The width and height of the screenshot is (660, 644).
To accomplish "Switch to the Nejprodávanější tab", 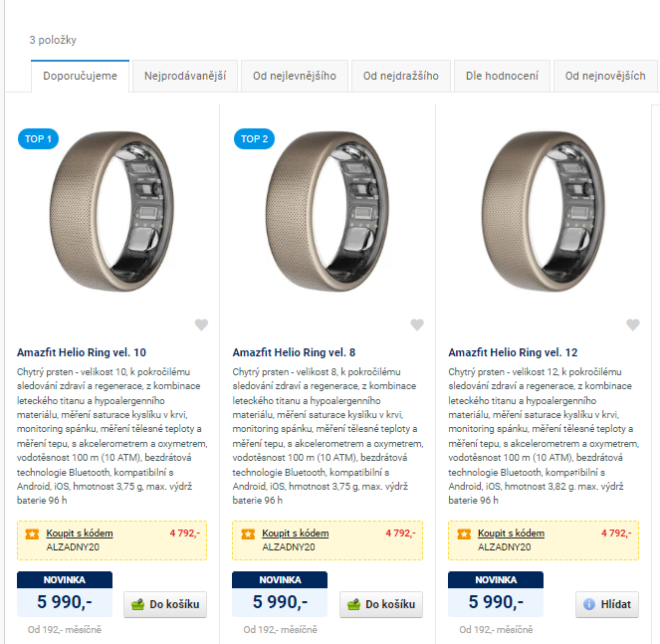I will (185, 76).
